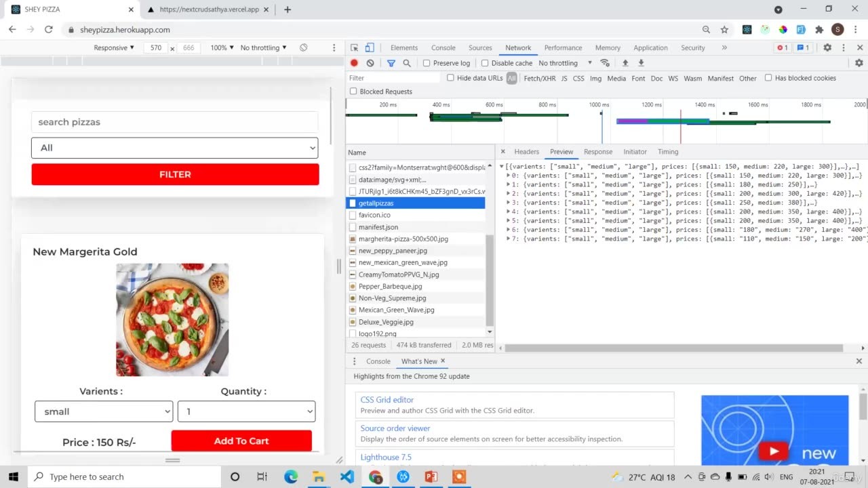Image resolution: width=868 pixels, height=488 pixels.
Task: Open the DevTools settings gear
Action: click(827, 47)
